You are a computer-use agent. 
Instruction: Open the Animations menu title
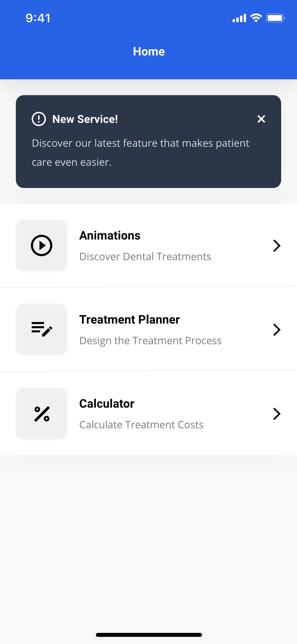110,235
